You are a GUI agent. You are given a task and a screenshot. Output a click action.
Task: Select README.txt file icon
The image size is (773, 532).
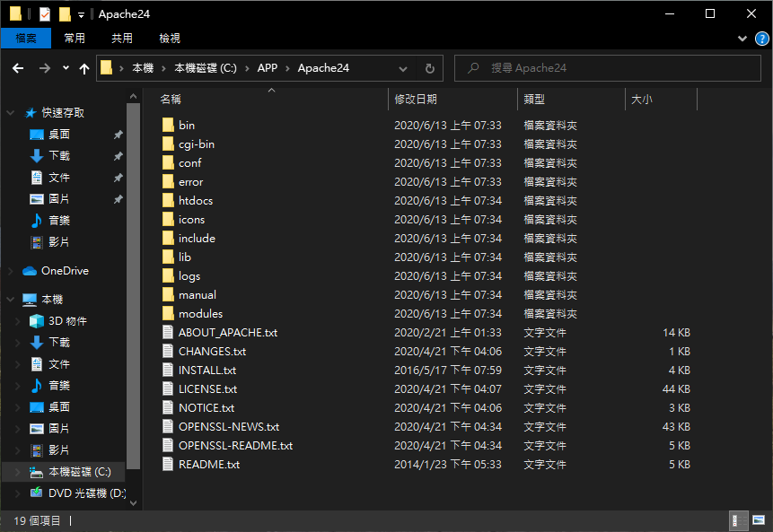(168, 464)
